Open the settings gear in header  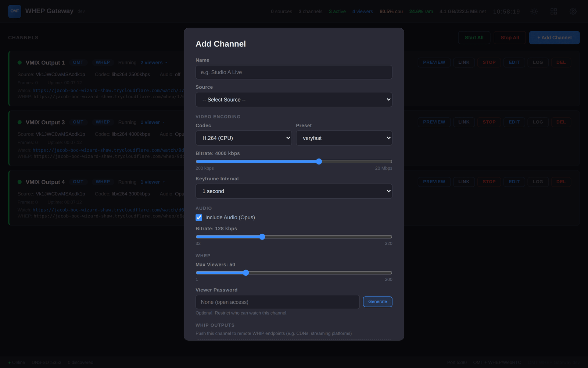click(573, 11)
